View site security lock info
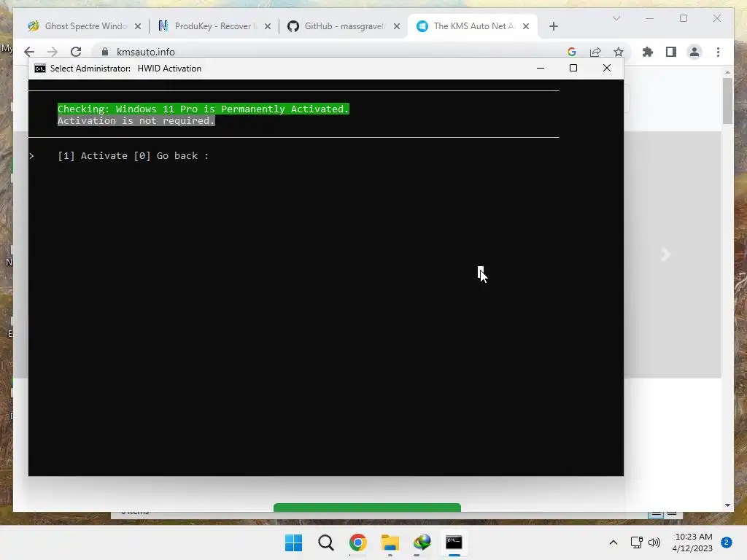The height and width of the screenshot is (560, 747). [x=105, y=52]
